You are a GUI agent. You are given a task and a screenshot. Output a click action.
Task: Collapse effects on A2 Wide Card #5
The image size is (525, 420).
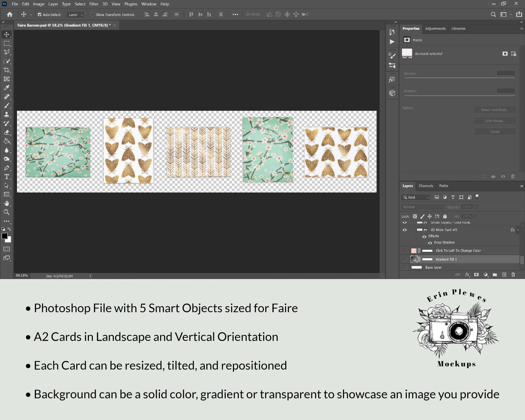coord(518,230)
